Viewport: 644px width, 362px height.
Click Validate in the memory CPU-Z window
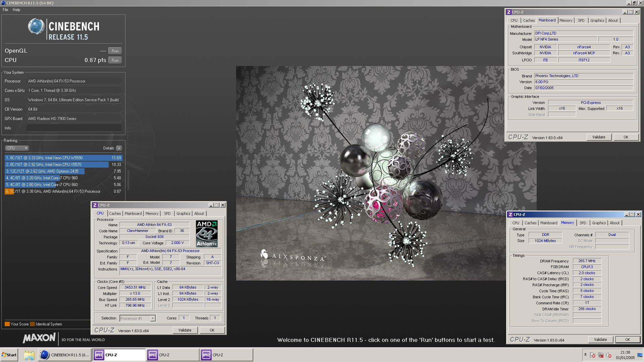(600, 340)
